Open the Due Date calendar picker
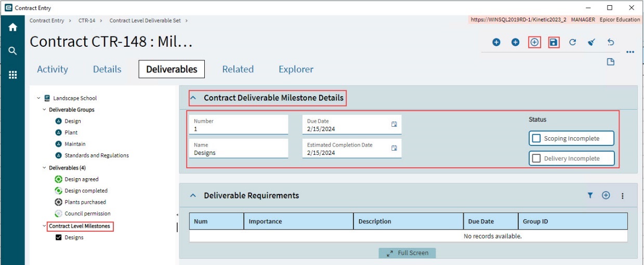The image size is (644, 265). point(394,124)
